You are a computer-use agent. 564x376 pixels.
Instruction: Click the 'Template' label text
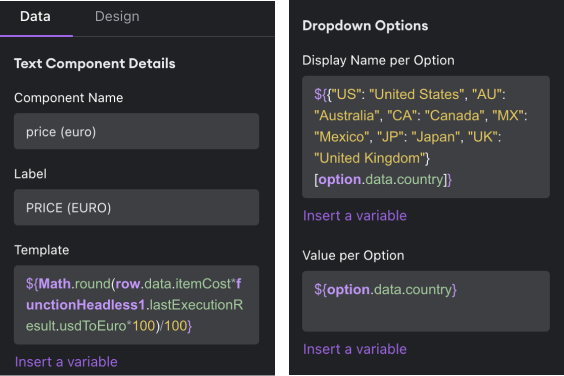tap(41, 250)
